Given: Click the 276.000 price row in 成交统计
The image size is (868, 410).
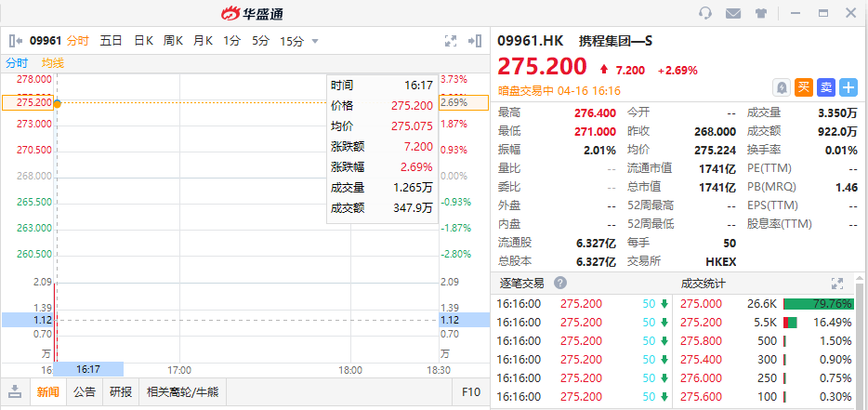Looking at the screenshot, I should tap(701, 377).
